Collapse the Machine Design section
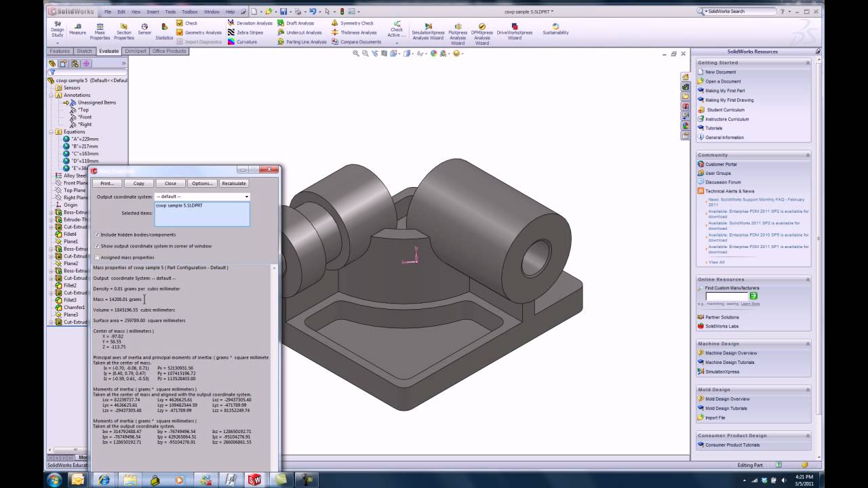868x488 pixels. (x=808, y=344)
